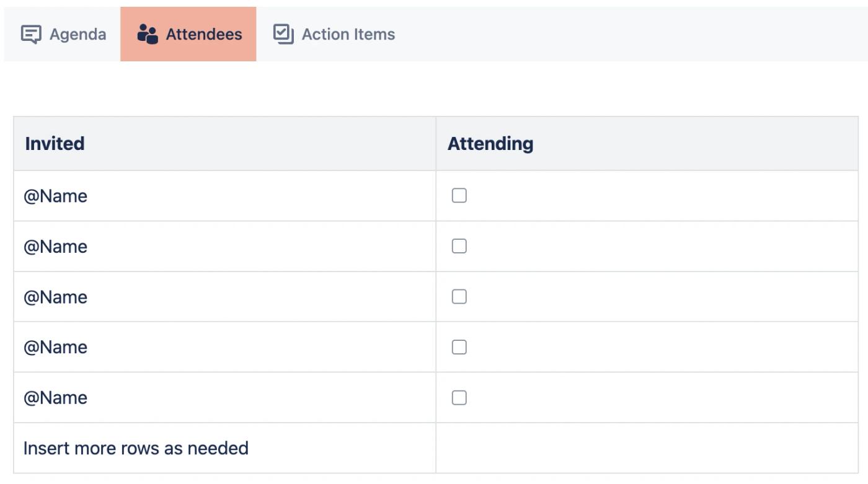
Task: Mark the fourth row Attending checkbox
Action: [x=459, y=347]
